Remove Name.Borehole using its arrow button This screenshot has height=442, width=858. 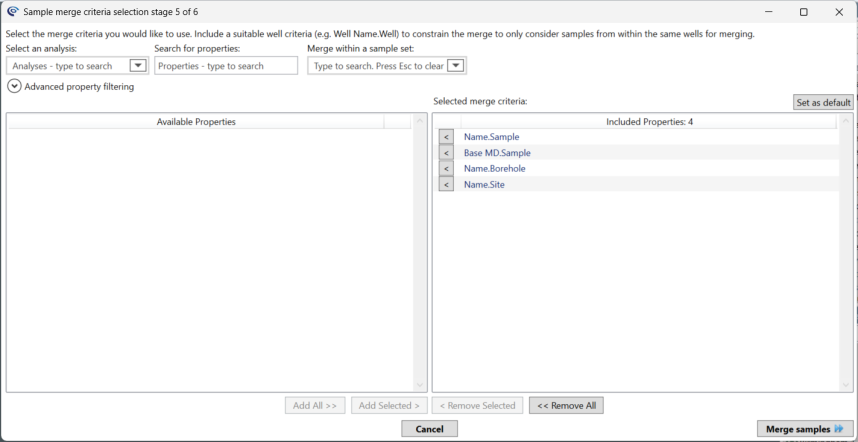[446, 169]
